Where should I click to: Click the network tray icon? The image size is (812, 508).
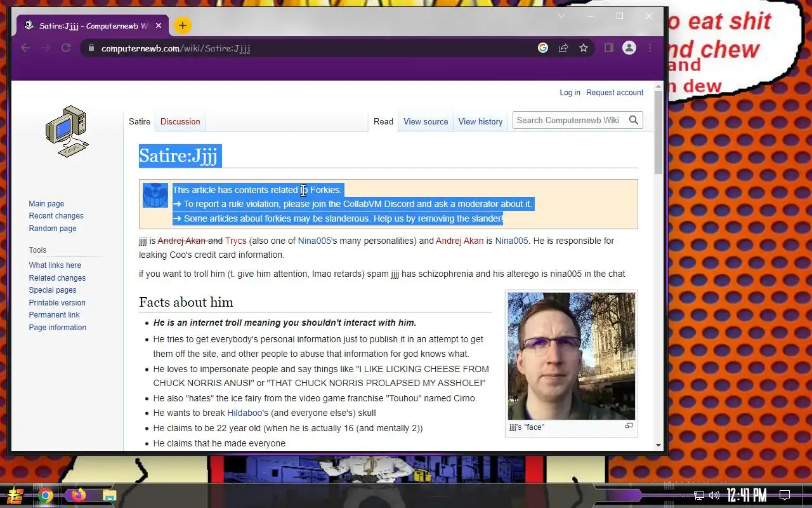(x=698, y=495)
